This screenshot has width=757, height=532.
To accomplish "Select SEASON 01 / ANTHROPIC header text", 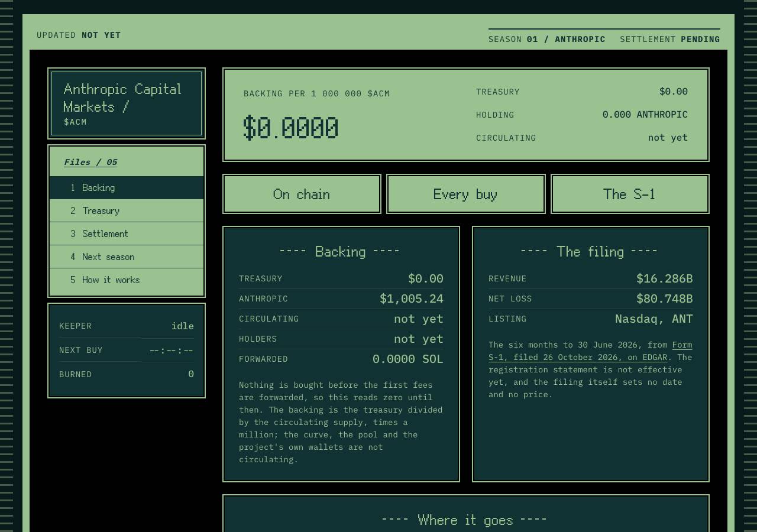I will [547, 39].
